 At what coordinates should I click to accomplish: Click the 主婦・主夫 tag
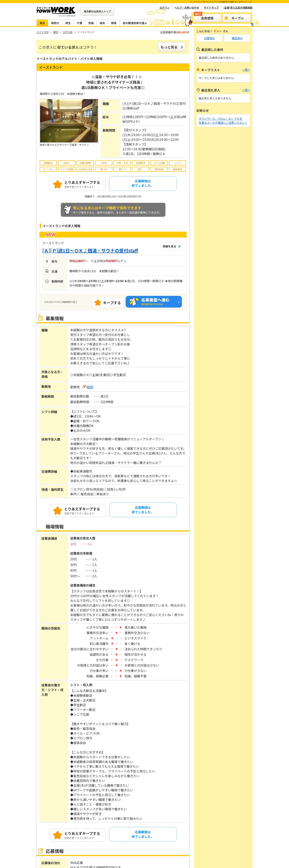tap(122, 163)
